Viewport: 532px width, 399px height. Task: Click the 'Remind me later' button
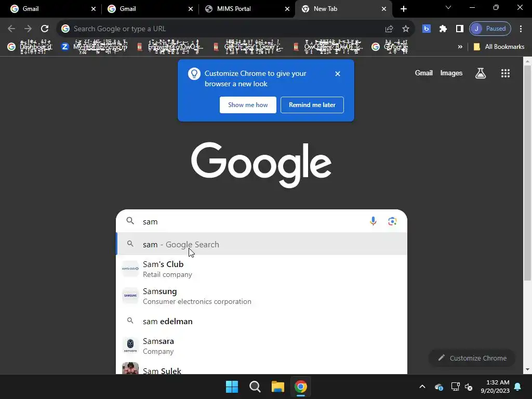click(312, 105)
